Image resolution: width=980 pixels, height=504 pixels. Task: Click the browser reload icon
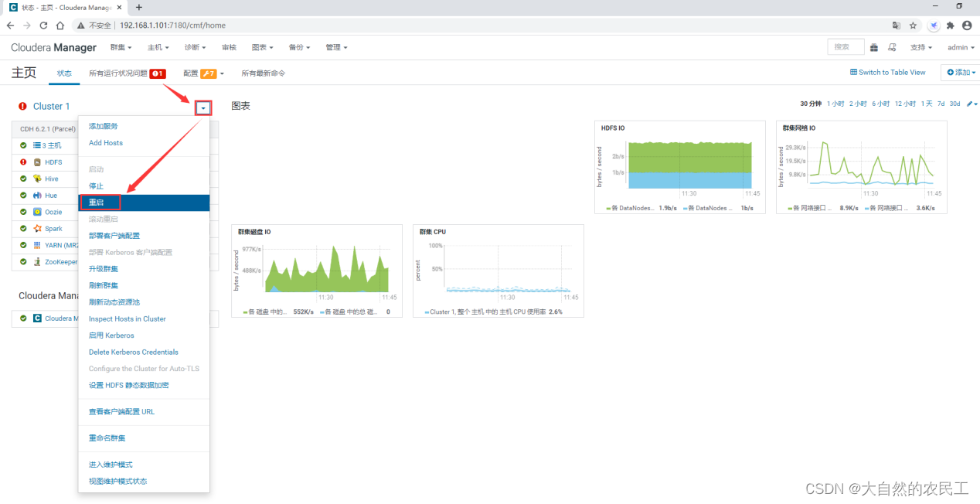(45, 25)
